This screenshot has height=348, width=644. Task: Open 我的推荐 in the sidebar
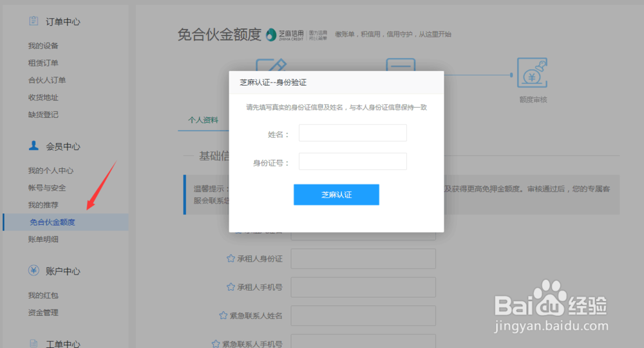pos(43,205)
